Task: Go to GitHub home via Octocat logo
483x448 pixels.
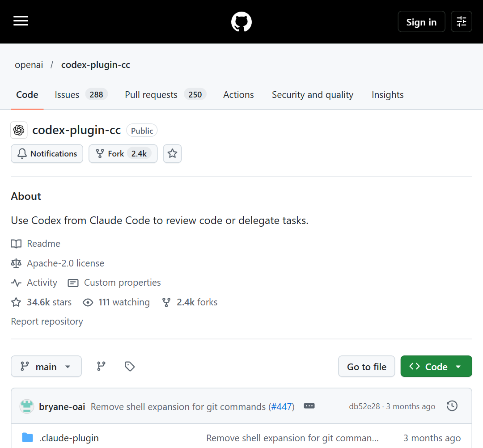Action: 241,21
